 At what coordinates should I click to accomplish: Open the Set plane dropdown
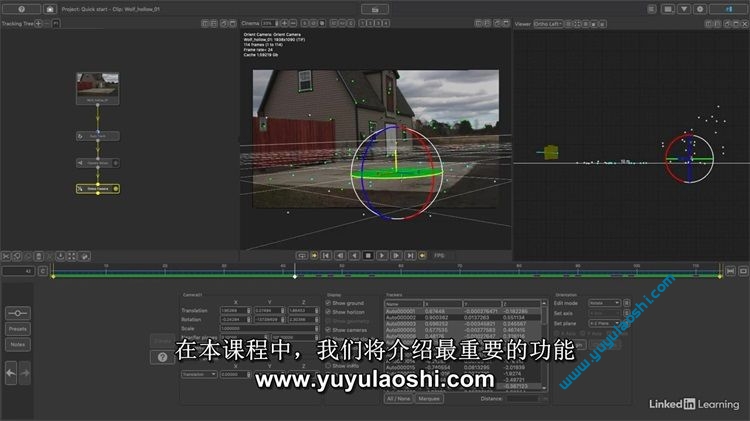(604, 323)
